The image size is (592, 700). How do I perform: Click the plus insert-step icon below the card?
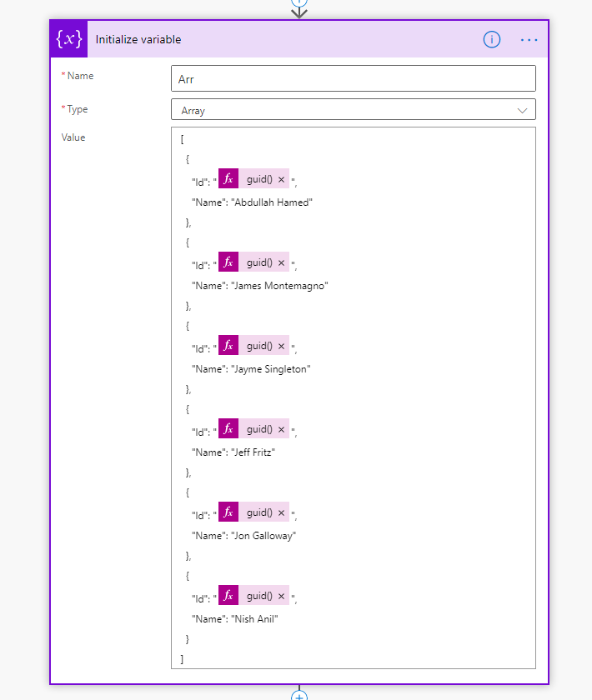[299, 696]
